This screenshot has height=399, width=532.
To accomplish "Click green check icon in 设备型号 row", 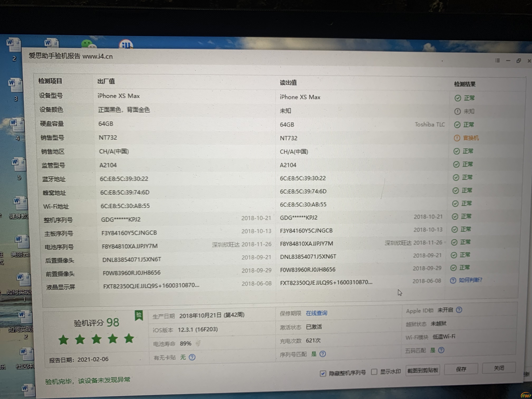I will coord(458,98).
